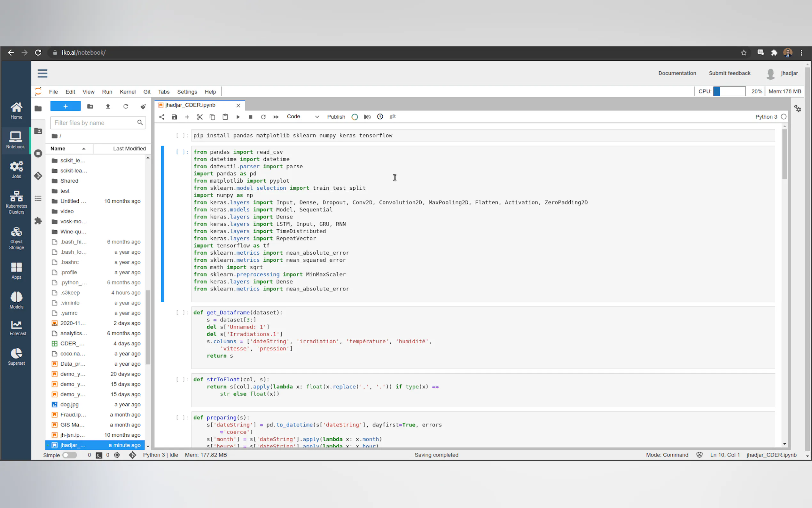The image size is (812, 508).
Task: Open the Kernel menu
Action: (128, 92)
